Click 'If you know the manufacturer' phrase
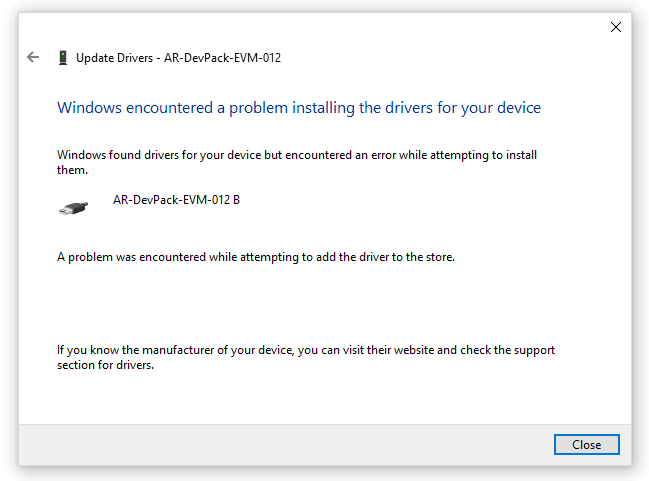The image size is (649, 481). pyautogui.click(x=135, y=350)
